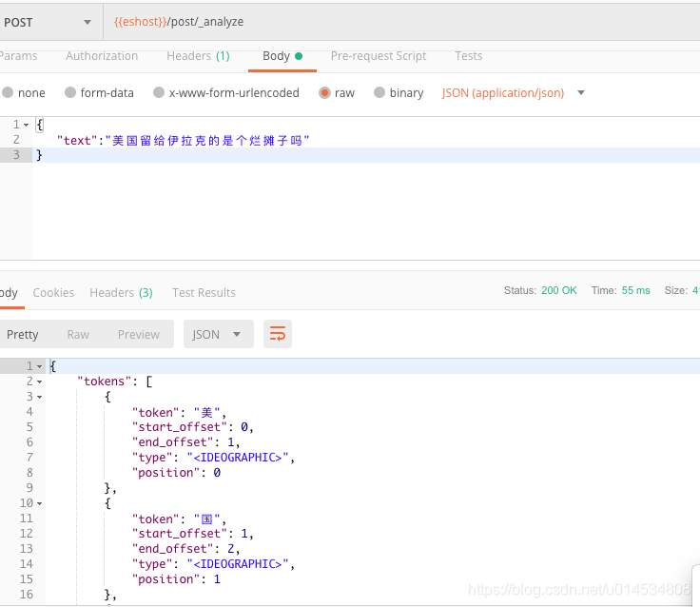Select the raw body type
Image resolution: width=700 pixels, height=607 pixels.
pos(337,92)
